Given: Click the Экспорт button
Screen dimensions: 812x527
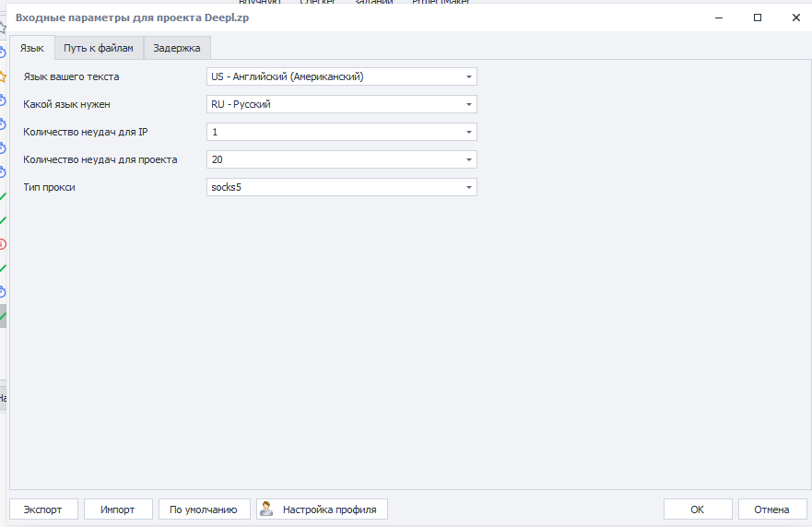Looking at the screenshot, I should (x=43, y=509).
